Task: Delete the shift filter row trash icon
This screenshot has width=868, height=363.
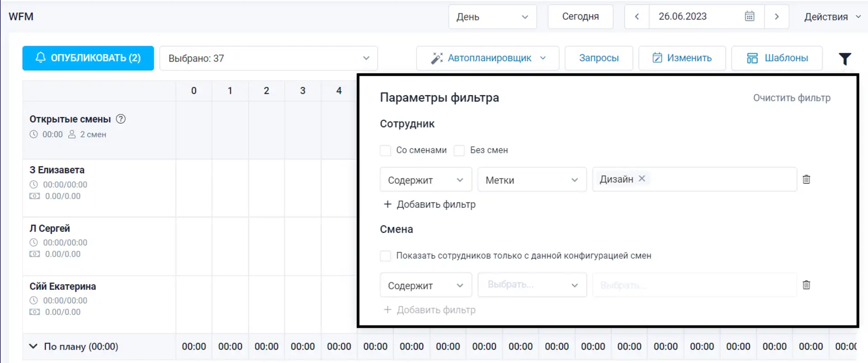Action: (807, 285)
